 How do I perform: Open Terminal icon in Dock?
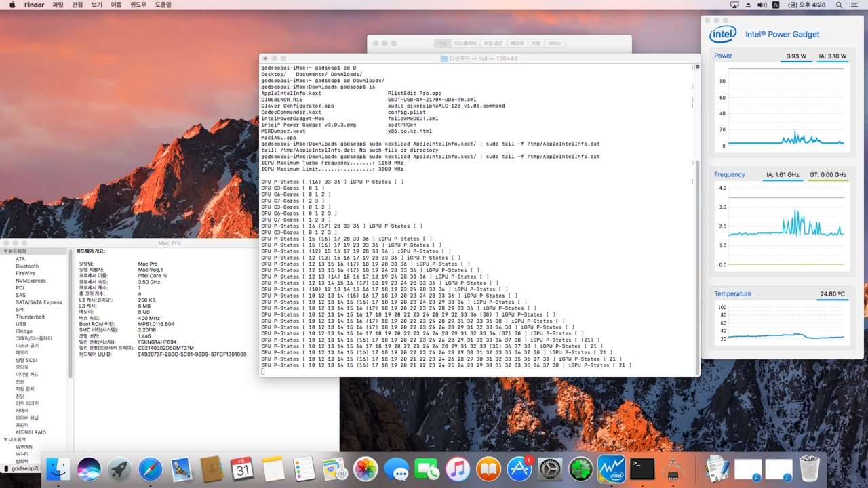[642, 469]
